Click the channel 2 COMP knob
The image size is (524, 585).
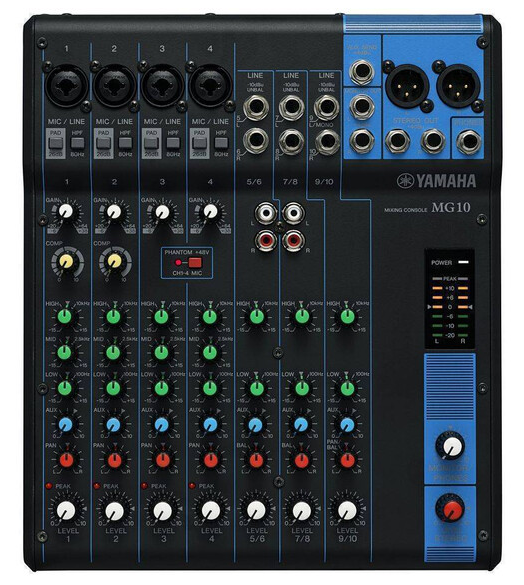pos(114,261)
